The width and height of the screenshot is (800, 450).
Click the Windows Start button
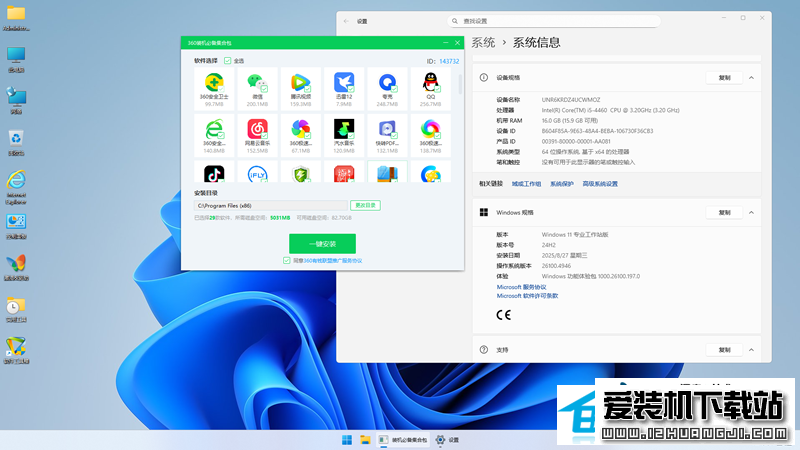[x=347, y=440]
